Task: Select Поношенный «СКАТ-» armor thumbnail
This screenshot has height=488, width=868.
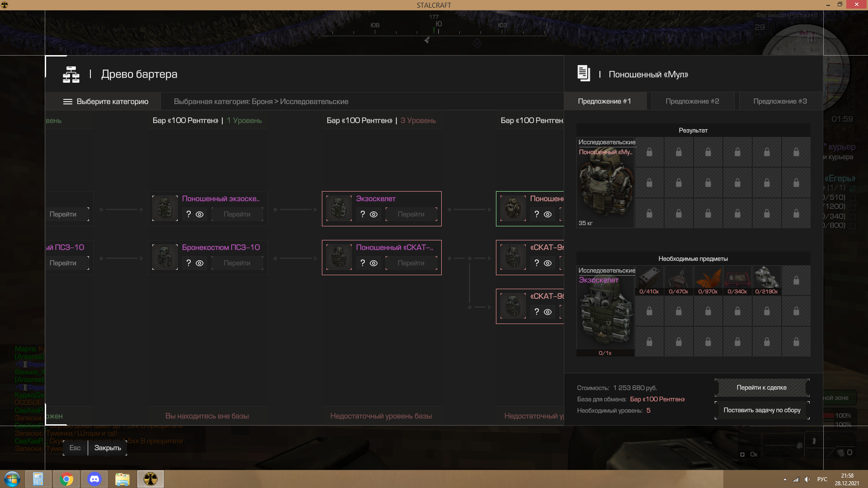Action: coord(339,257)
